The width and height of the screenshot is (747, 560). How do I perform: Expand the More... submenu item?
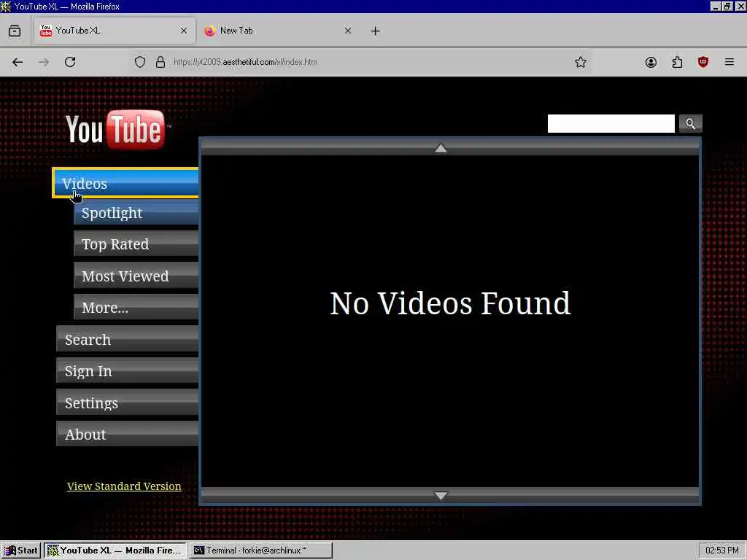[x=136, y=307]
